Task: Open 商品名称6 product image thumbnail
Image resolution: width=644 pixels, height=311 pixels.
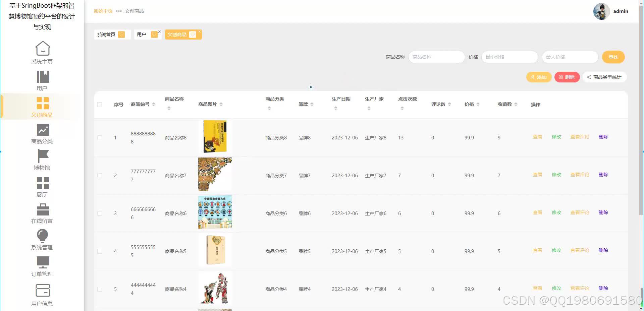Action: coord(215,212)
